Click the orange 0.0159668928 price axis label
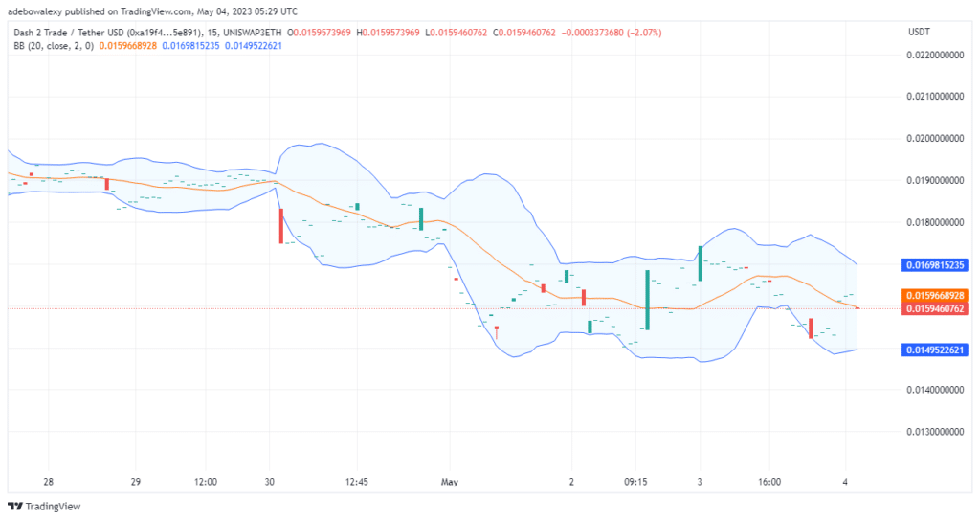Screen dimensions: 980x520 click(x=935, y=295)
